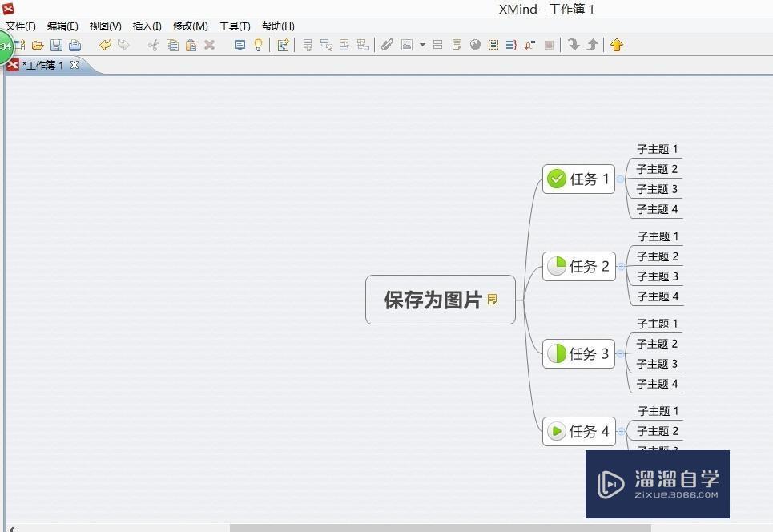Click the notes marker on 保存为图片 topic
The image size is (773, 532).
[494, 297]
